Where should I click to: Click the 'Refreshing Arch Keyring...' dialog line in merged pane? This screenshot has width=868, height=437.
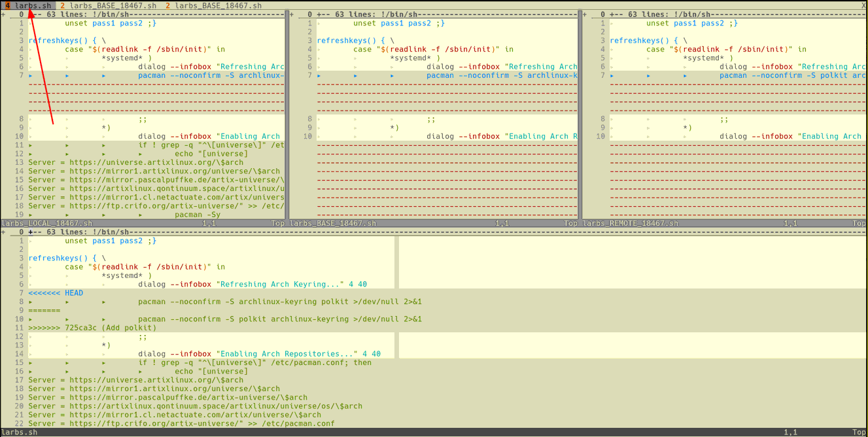coord(252,285)
